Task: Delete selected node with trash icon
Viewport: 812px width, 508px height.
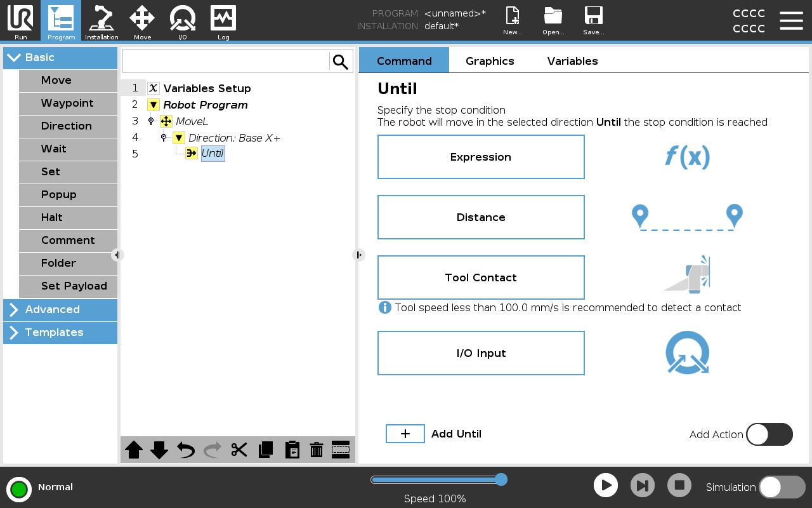Action: (317, 450)
